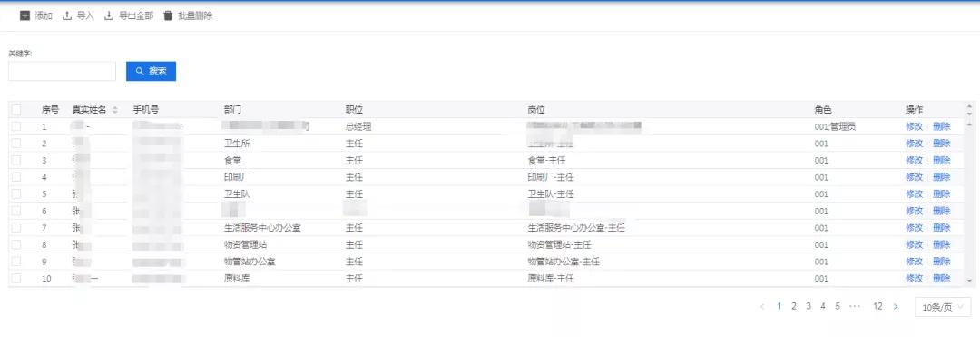Jump to page 12 in pagination
Image resolution: width=980 pixels, height=337 pixels.
click(x=877, y=306)
